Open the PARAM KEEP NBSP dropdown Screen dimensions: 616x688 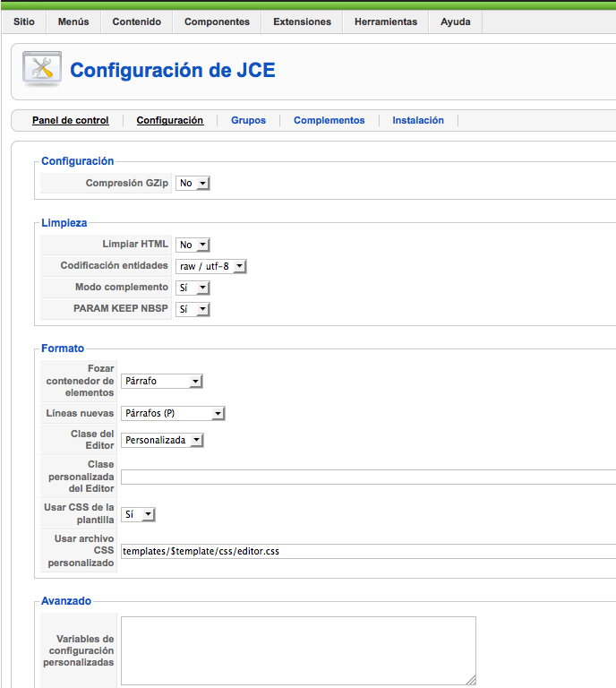point(192,309)
